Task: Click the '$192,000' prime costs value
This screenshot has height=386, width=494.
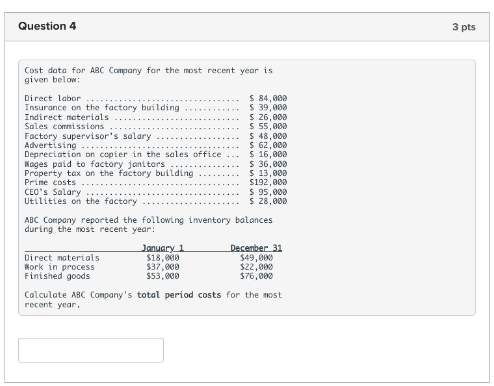Action: click(x=268, y=182)
